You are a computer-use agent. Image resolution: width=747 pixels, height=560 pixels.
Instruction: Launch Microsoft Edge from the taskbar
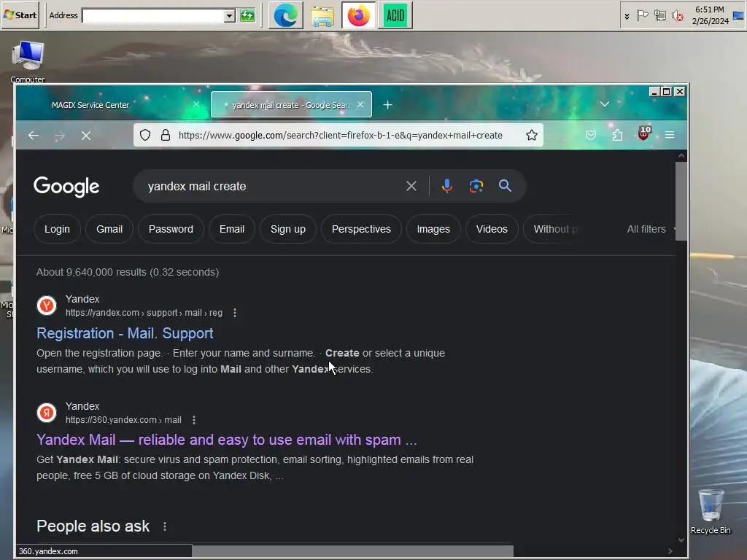285,16
